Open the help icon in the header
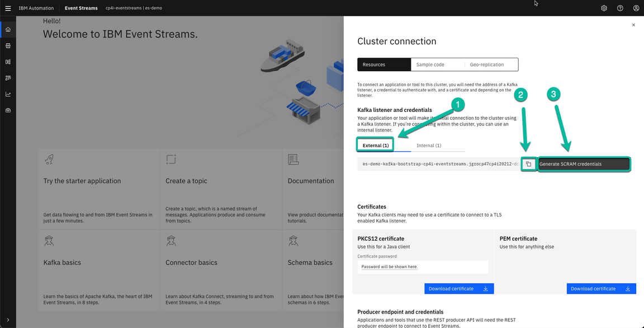 pos(620,8)
